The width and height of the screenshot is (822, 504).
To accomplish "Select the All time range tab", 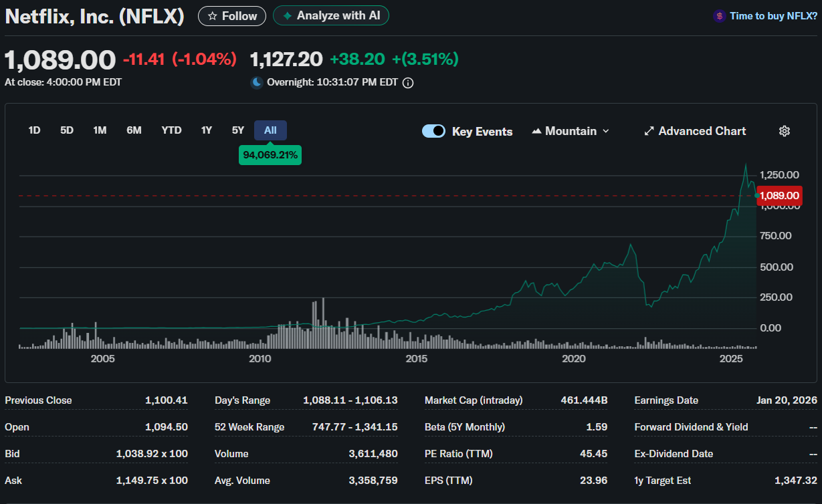I will [270, 130].
